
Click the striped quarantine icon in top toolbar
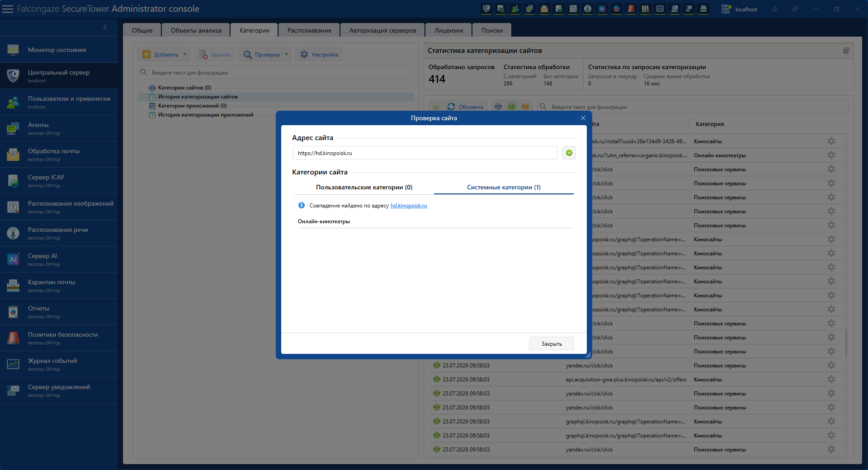click(703, 9)
